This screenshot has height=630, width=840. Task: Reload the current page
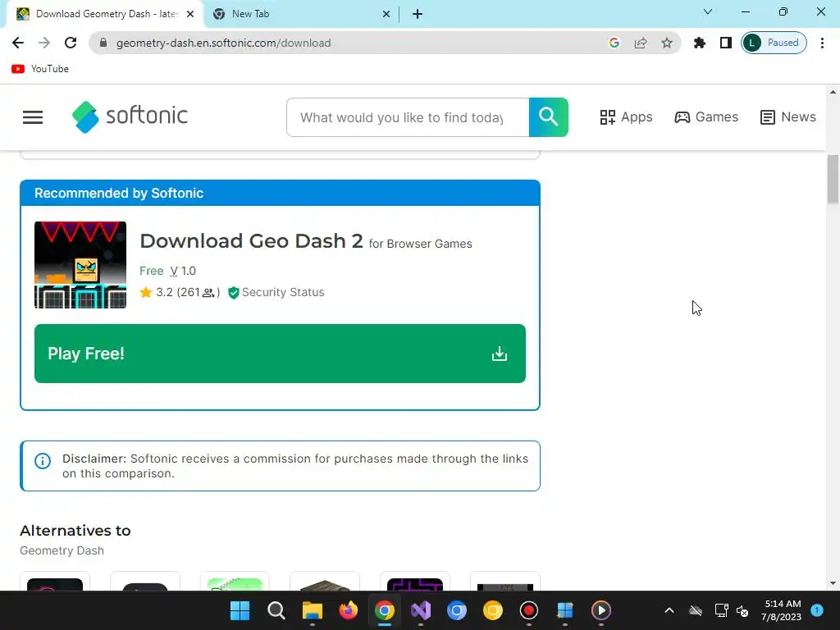[71, 43]
